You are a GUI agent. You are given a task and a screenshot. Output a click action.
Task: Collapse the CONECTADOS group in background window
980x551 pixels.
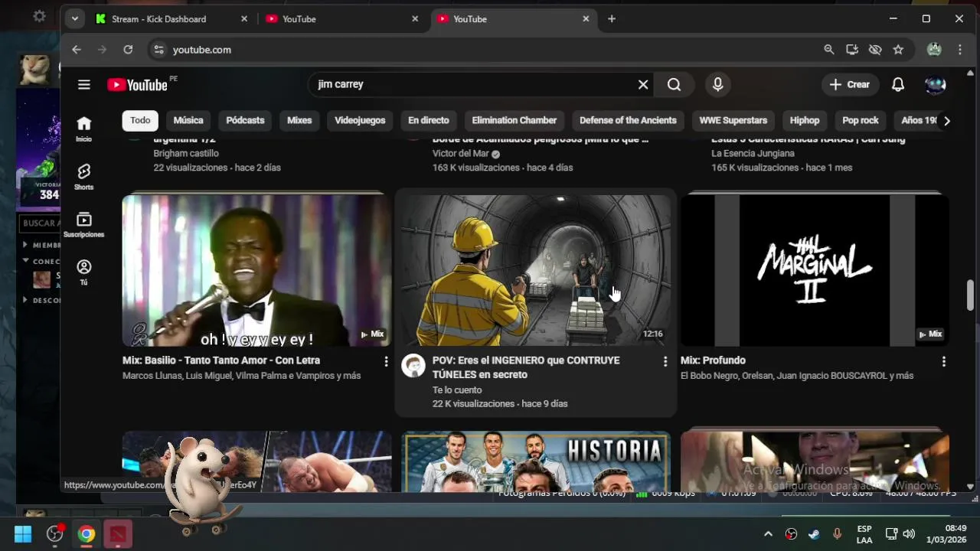[25, 261]
